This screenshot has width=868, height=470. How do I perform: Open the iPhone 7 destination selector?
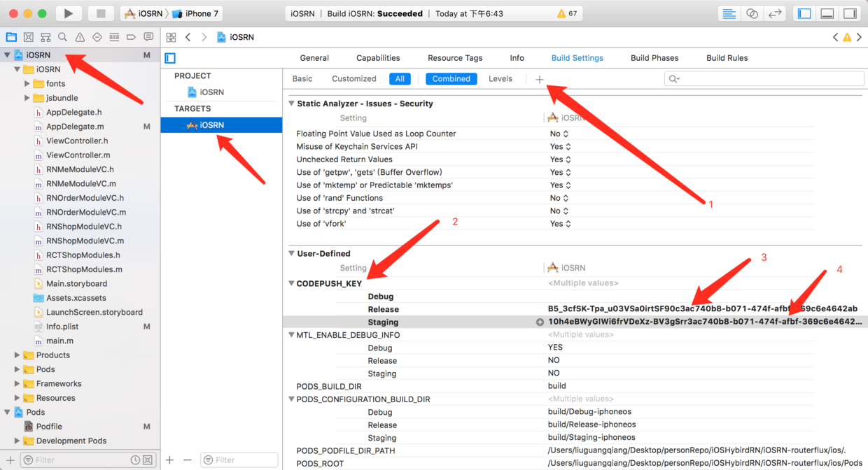pos(195,13)
